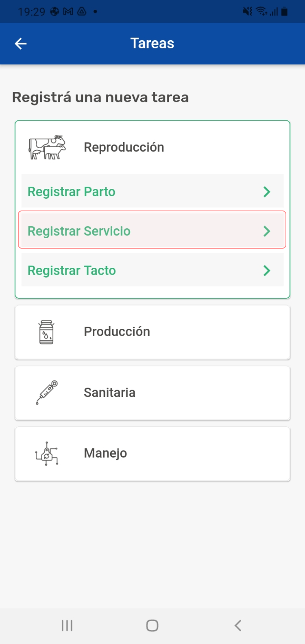This screenshot has width=305, height=644.
Task: Click the Tareas title in header
Action: click(x=152, y=43)
